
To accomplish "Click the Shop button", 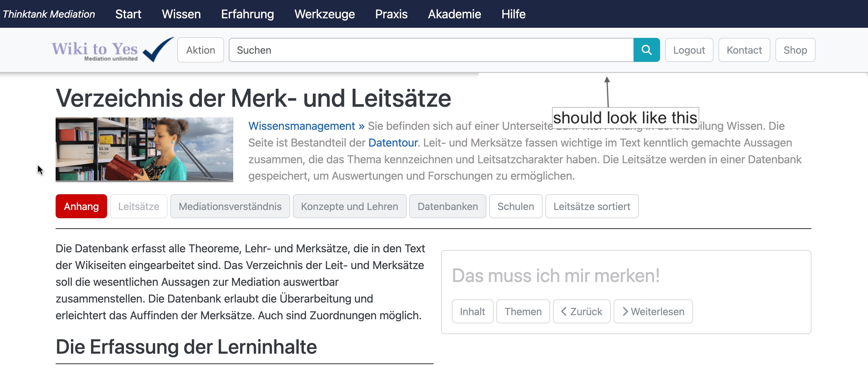I will pyautogui.click(x=795, y=50).
